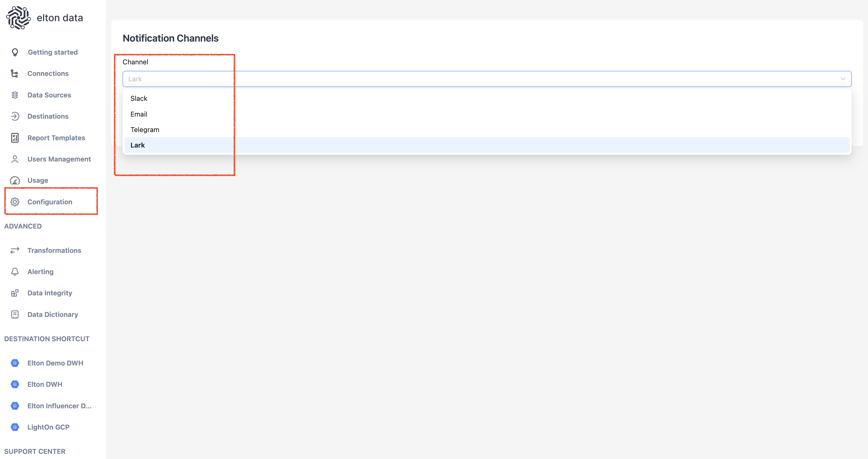
Task: Open the Usage page
Action: (x=38, y=181)
